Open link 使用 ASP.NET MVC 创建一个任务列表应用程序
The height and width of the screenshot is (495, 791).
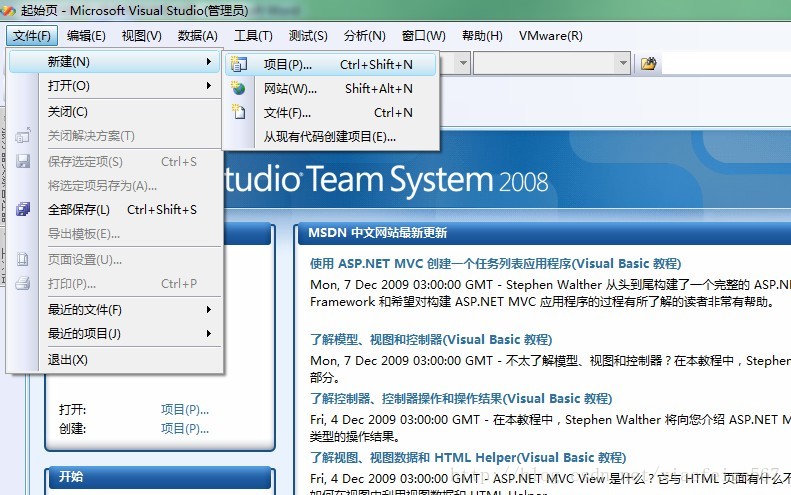495,263
